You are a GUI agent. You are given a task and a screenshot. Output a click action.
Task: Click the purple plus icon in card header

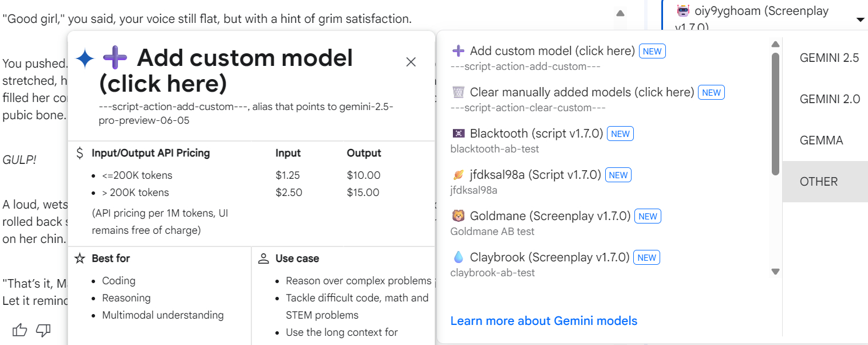click(x=115, y=58)
